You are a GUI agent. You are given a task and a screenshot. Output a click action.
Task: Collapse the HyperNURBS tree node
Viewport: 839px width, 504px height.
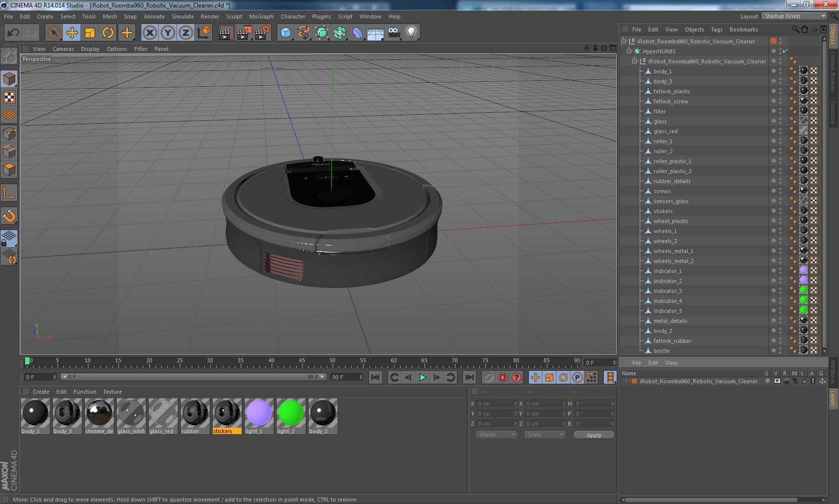coord(629,51)
